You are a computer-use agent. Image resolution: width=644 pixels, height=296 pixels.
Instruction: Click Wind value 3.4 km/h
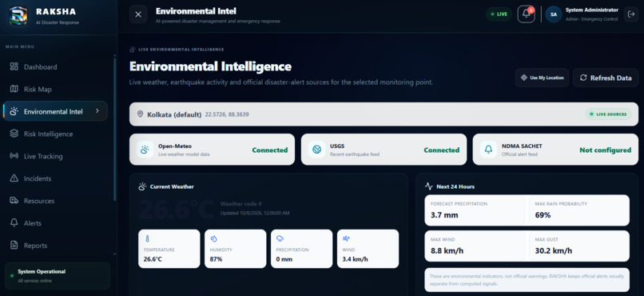356,259
